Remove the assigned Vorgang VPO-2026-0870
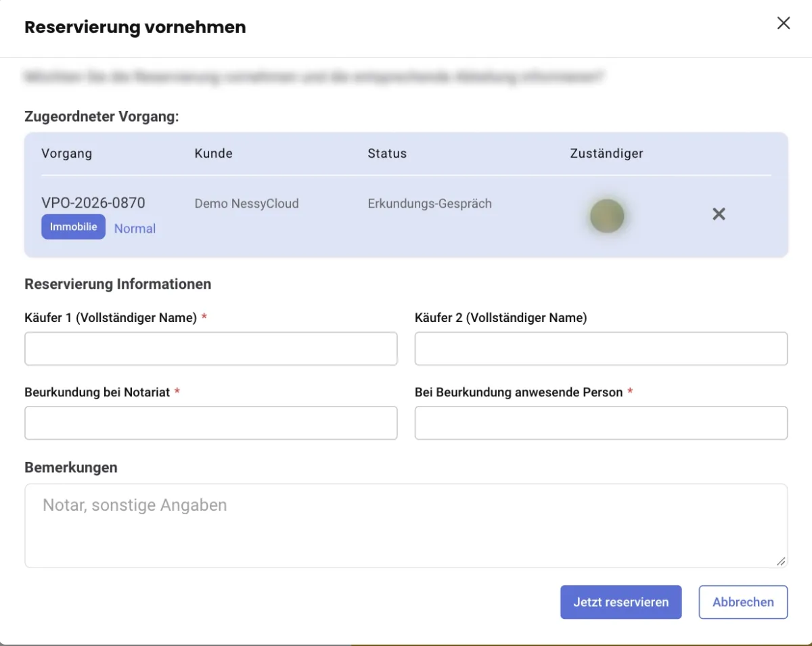The width and height of the screenshot is (812, 646). pos(719,214)
